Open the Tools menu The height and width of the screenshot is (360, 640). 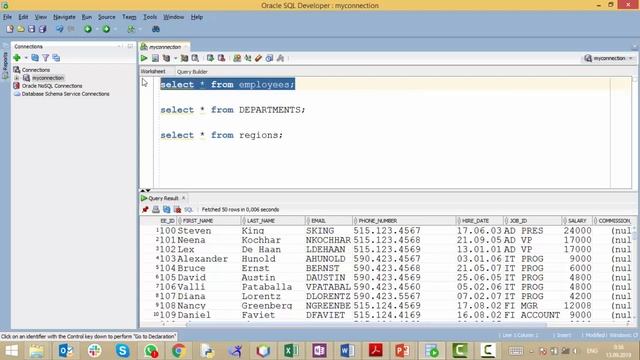click(x=150, y=17)
